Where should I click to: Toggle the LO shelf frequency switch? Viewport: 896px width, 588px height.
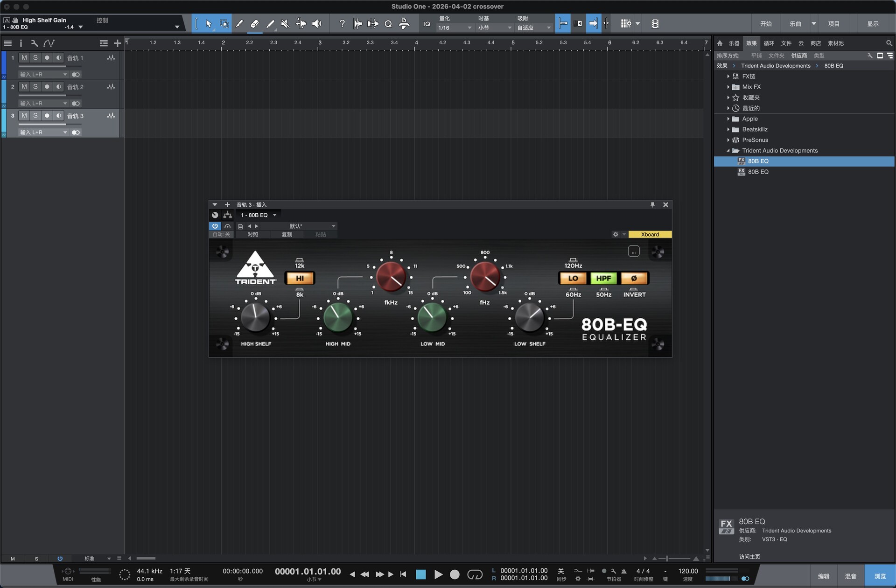coord(573,279)
